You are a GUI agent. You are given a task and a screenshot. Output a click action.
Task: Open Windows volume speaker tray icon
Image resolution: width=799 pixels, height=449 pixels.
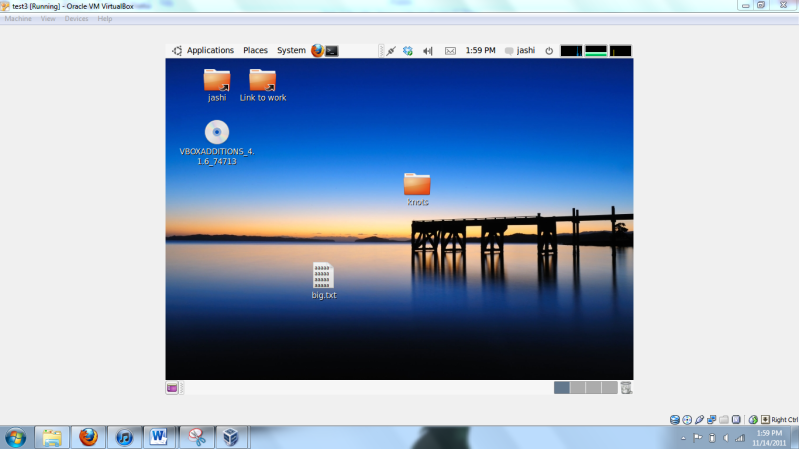726,438
